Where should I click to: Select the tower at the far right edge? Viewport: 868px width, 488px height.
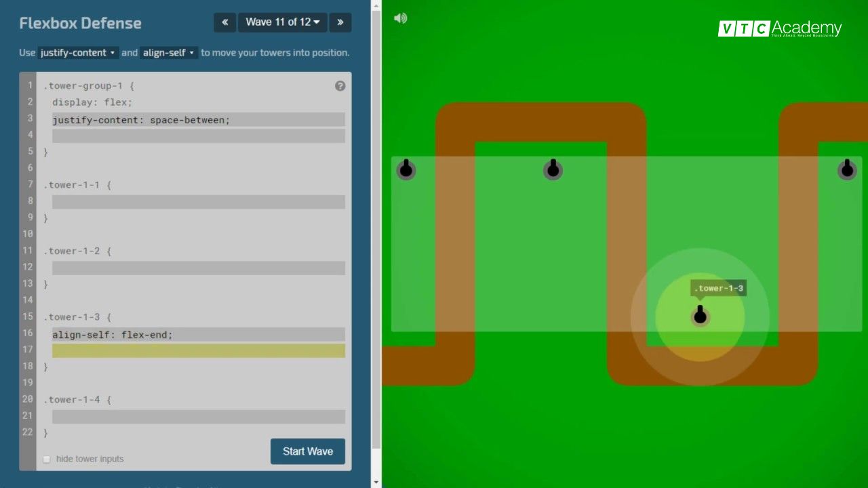point(846,169)
